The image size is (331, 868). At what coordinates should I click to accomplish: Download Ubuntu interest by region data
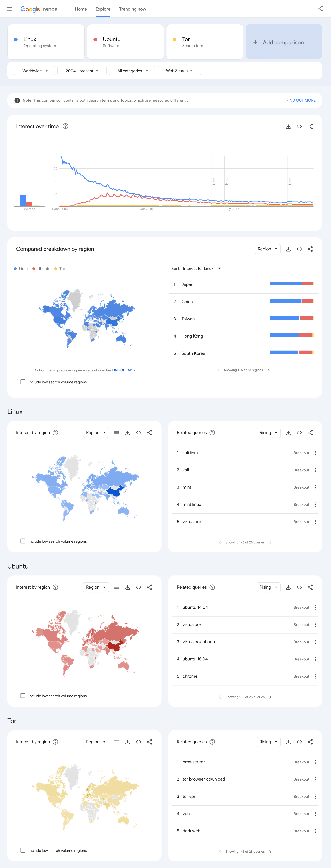point(128,587)
